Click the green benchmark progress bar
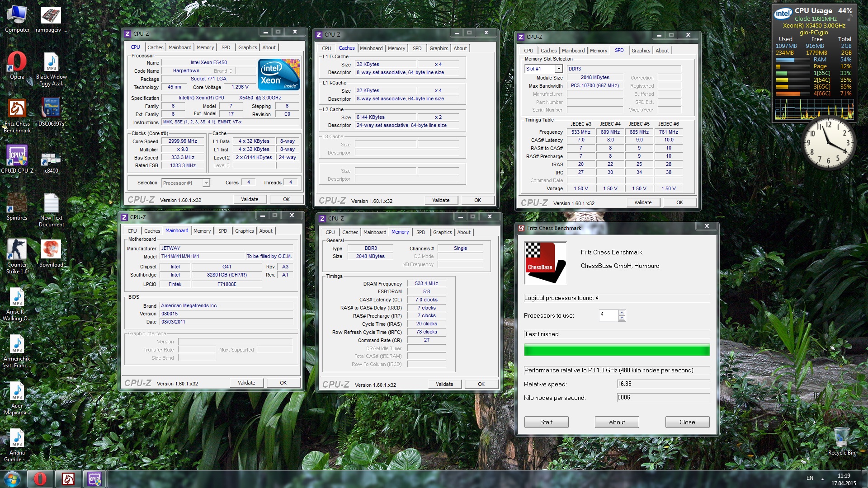The image size is (868, 488). pos(616,350)
